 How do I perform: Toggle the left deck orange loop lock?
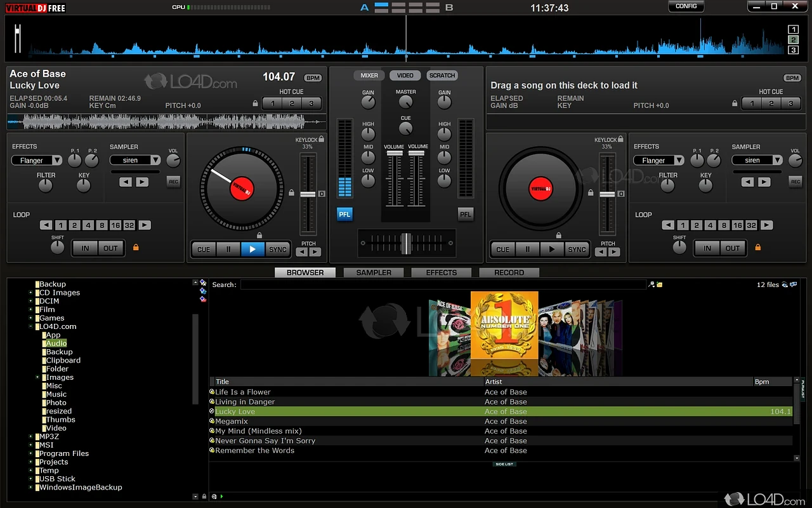[135, 247]
